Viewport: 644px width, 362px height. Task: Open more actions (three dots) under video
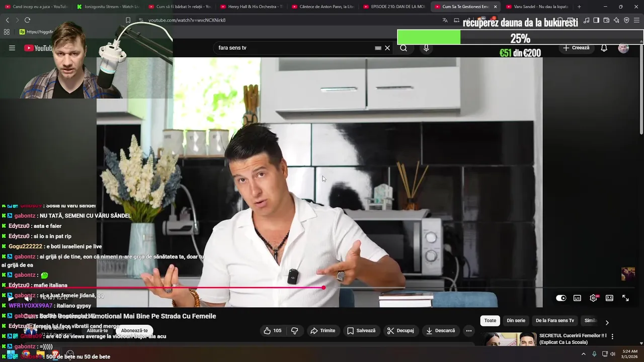468,331
